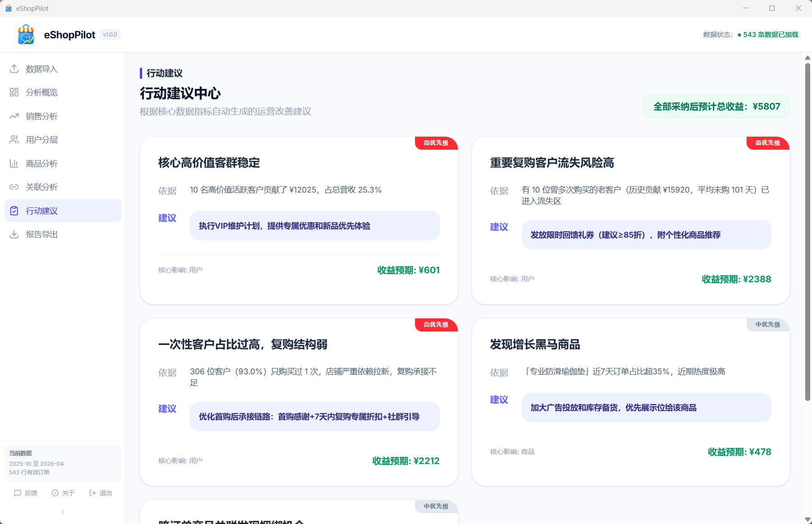Click the eShopPilot logo icon
This screenshot has height=524, width=812.
click(x=26, y=34)
